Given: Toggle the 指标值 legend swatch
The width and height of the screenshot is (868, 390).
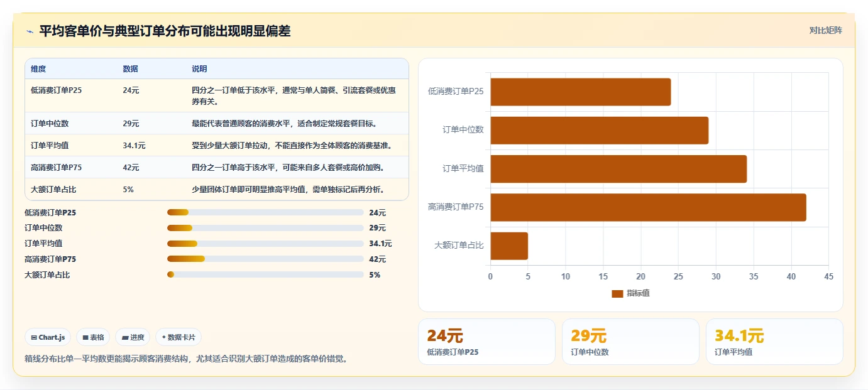Looking at the screenshot, I should (x=617, y=293).
